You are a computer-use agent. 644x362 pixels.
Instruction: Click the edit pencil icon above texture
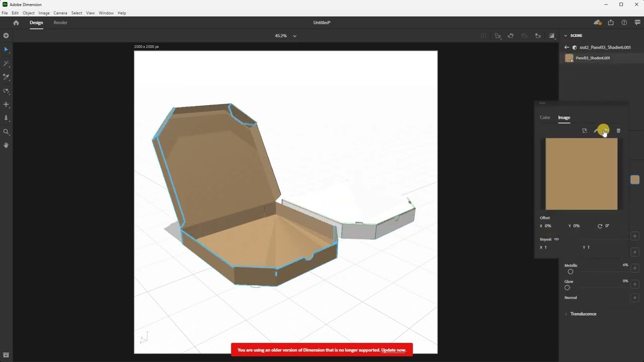(x=597, y=131)
